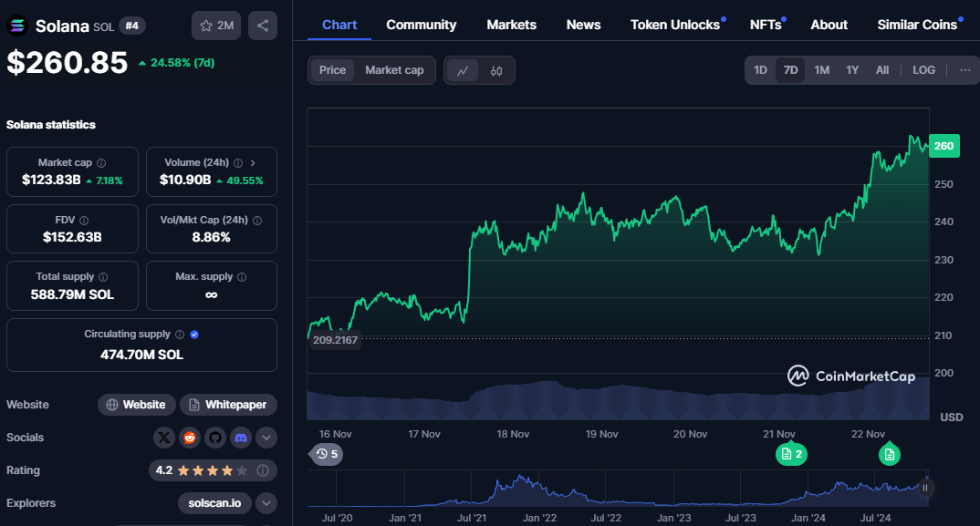This screenshot has width=980, height=526.
Task: Click the Website button
Action: (x=136, y=405)
